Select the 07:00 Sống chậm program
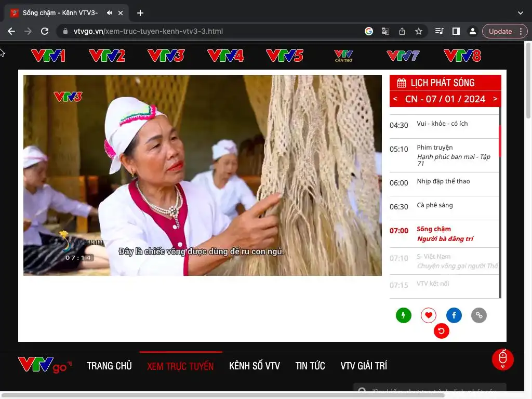The height and width of the screenshot is (399, 532). pos(444,234)
